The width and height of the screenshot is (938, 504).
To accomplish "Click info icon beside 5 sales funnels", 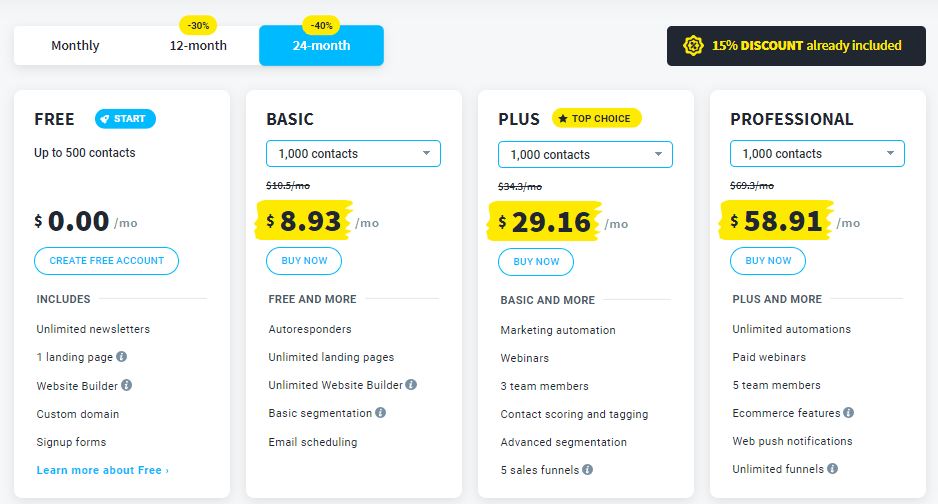I will (x=588, y=470).
